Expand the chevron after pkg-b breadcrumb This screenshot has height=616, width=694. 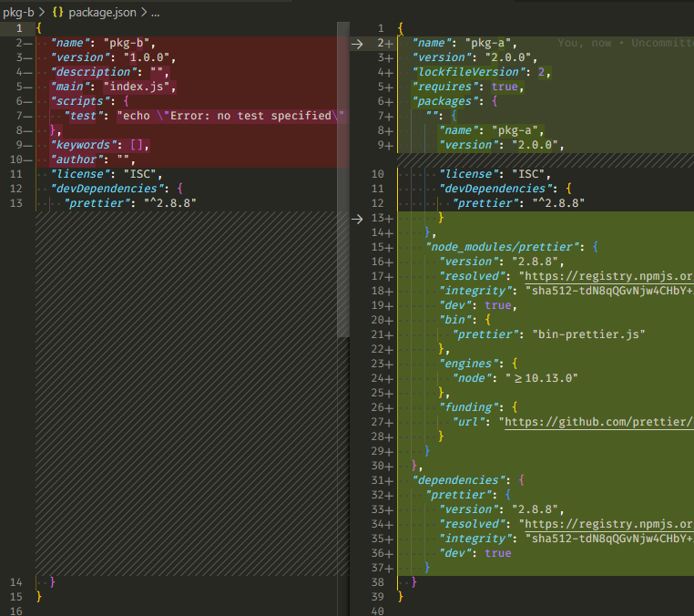tap(42, 13)
